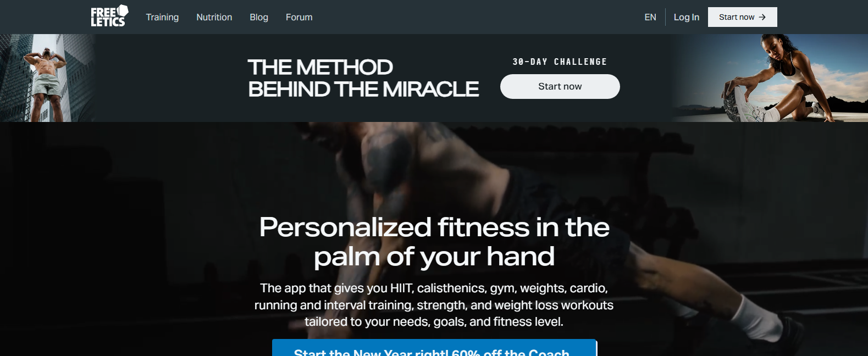This screenshot has height=356, width=868.
Task: Open the EN language selector
Action: click(x=650, y=17)
